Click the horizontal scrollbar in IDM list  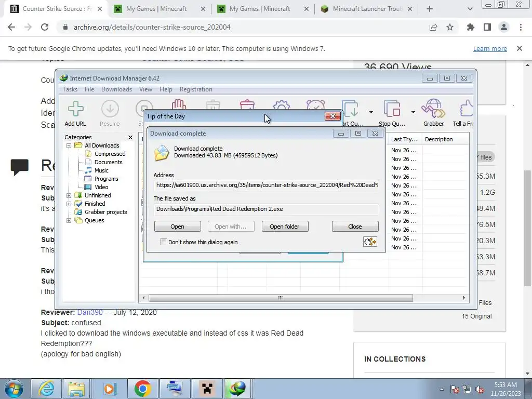point(281,298)
